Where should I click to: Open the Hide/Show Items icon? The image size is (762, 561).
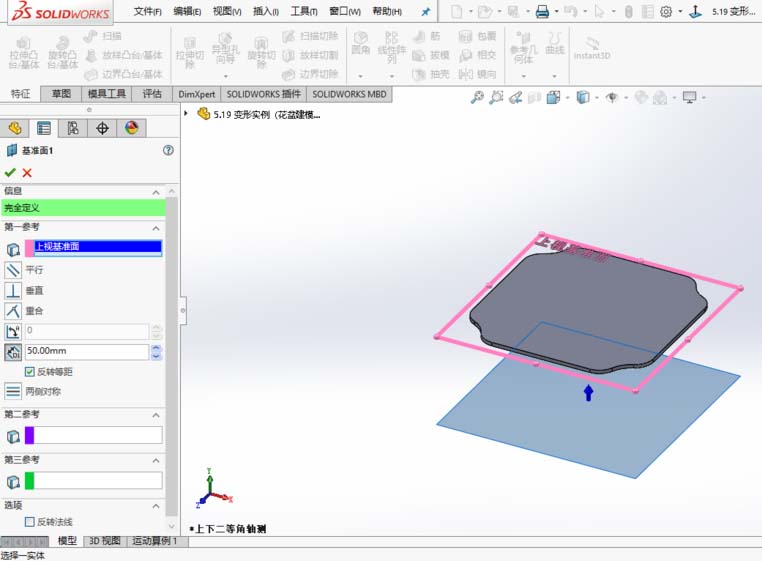coord(612,98)
